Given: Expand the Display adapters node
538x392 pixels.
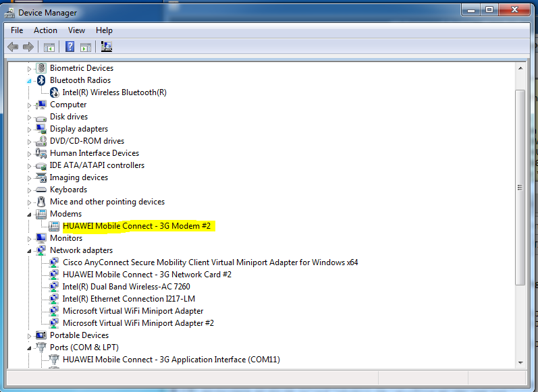Looking at the screenshot, I should 29,130.
